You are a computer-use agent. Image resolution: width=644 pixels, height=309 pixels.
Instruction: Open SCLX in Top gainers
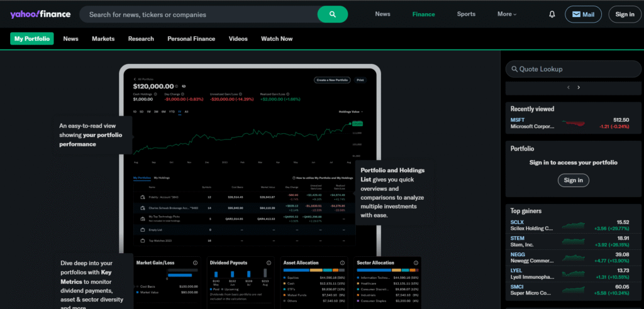click(x=517, y=222)
